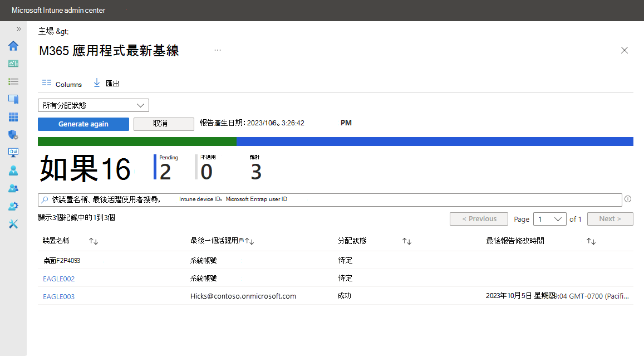Sort by 分配狀態 column
The height and width of the screenshot is (356, 644).
coord(407,241)
